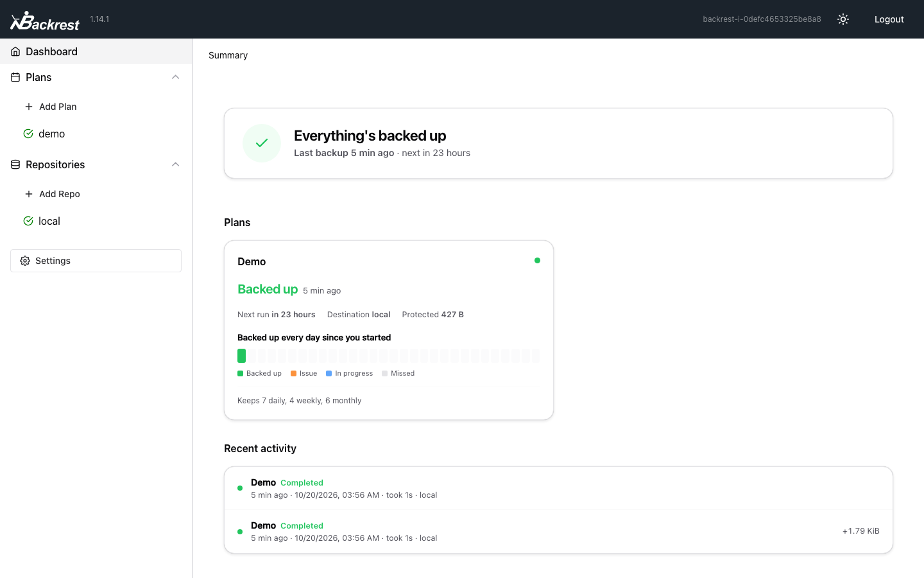The image size is (924, 578).
Task: Click the plus icon beside Add Plan
Action: click(28, 107)
